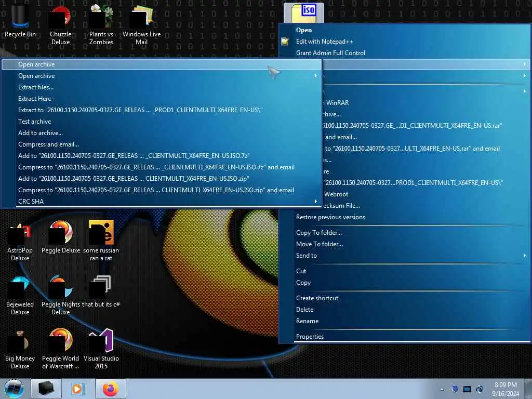
Task: Open the CRC SHA submenu entry
Action: click(162, 201)
